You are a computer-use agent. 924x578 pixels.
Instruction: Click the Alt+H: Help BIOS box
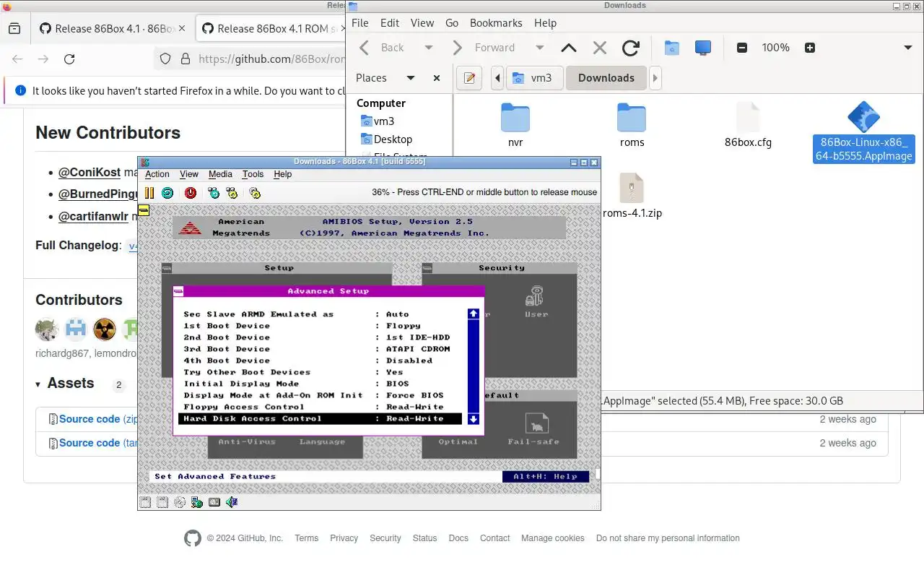(x=546, y=477)
